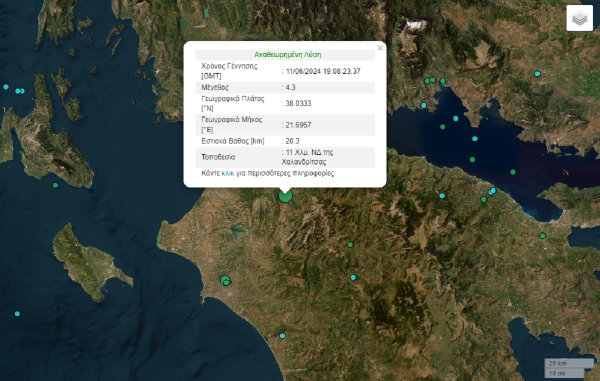Pick the lone cyan marker in the open sea at far bottom-left

tap(17, 314)
